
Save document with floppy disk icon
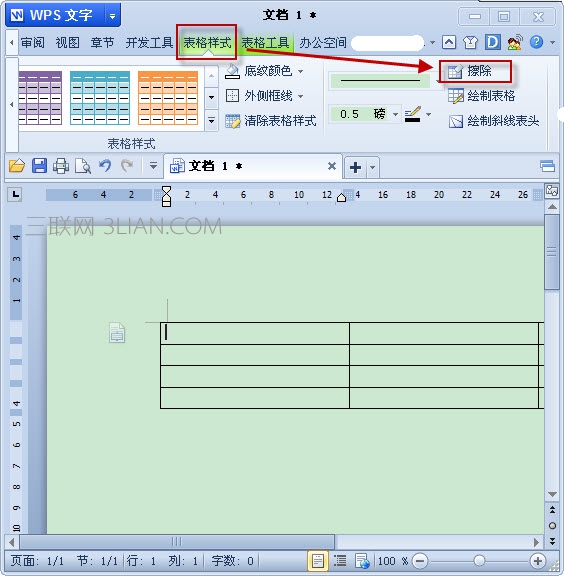(39, 166)
